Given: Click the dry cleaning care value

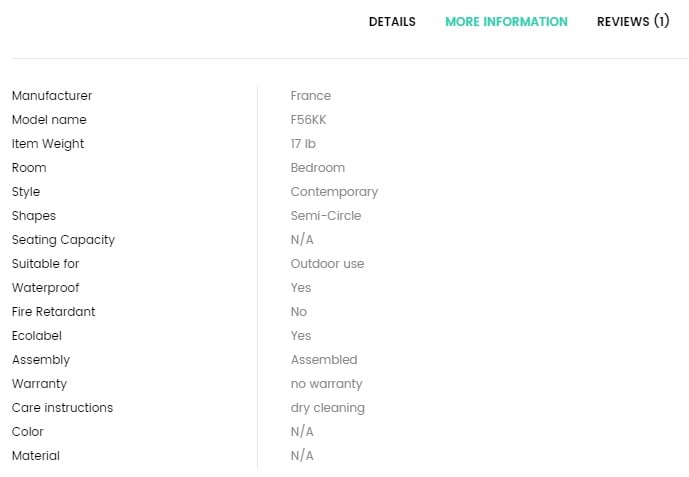Looking at the screenshot, I should coord(328,408).
